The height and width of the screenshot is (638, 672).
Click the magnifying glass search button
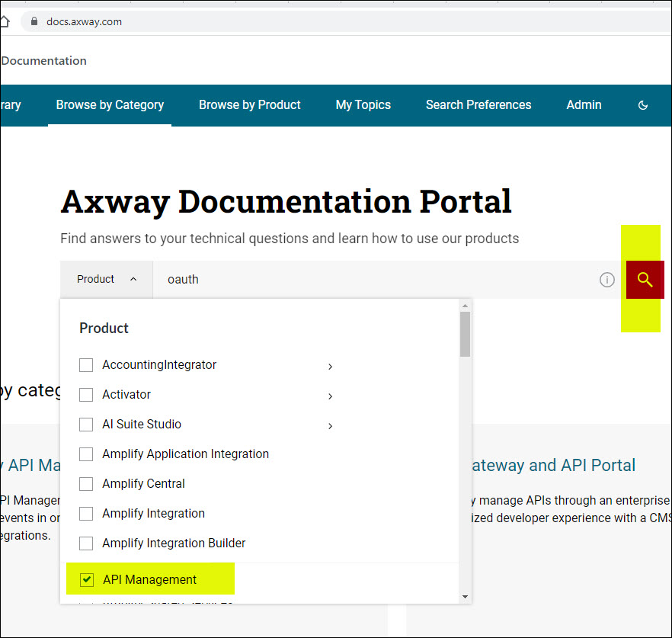[x=645, y=280]
